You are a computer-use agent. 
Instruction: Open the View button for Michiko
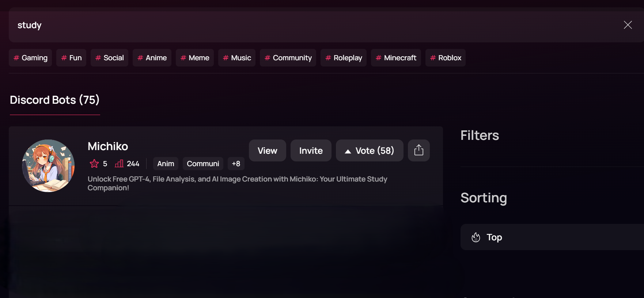[x=267, y=150]
